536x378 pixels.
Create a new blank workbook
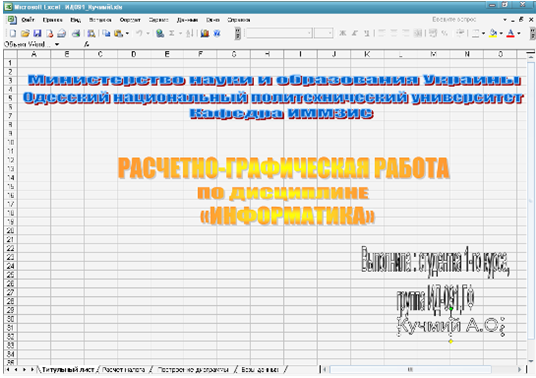13,33
